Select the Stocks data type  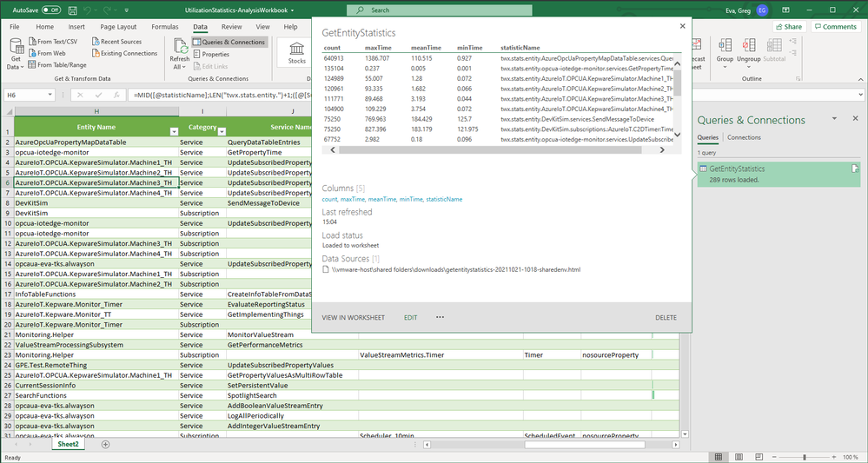(x=296, y=52)
